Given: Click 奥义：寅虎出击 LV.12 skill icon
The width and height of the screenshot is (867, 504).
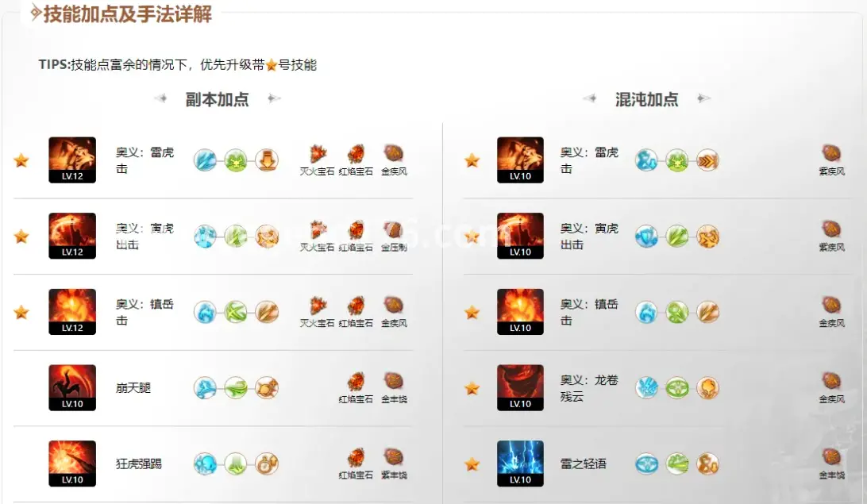Looking at the screenshot, I should tap(72, 236).
